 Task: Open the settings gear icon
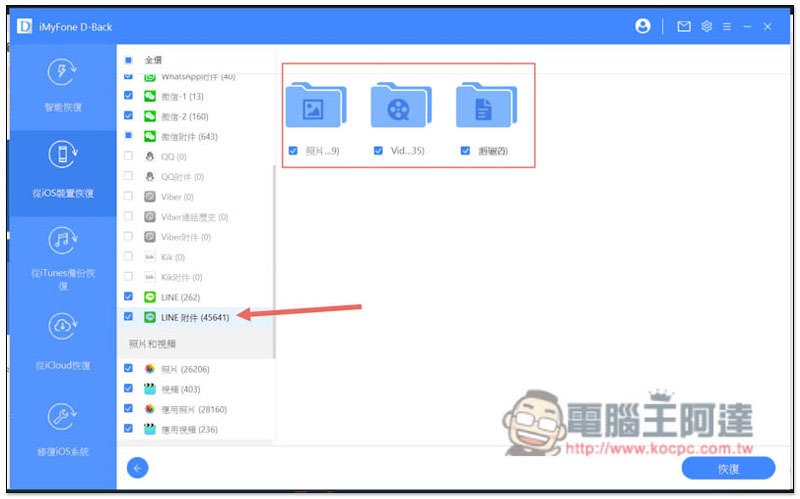(706, 26)
